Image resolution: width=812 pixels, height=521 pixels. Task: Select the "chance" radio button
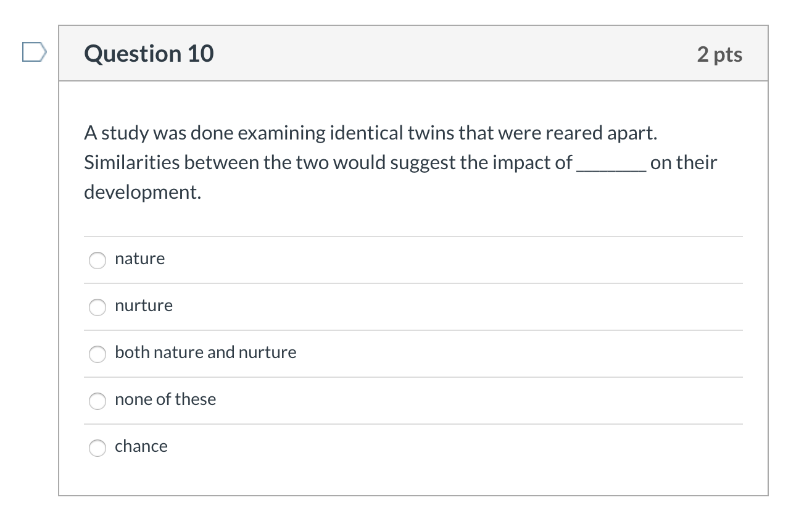(x=97, y=448)
